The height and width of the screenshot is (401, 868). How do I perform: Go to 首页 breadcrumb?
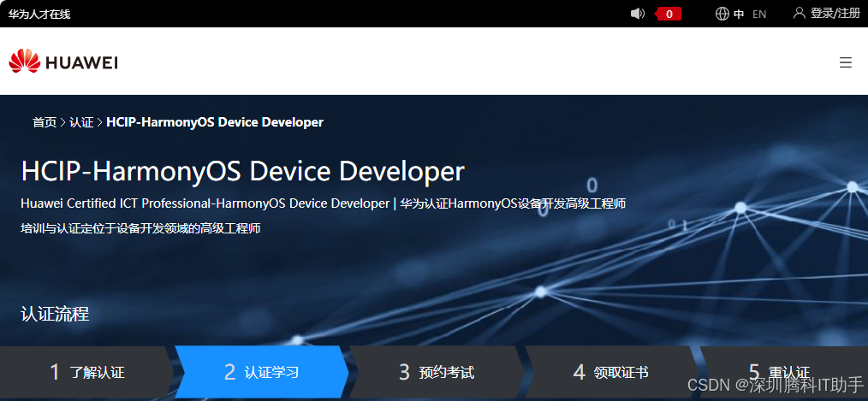click(x=45, y=122)
